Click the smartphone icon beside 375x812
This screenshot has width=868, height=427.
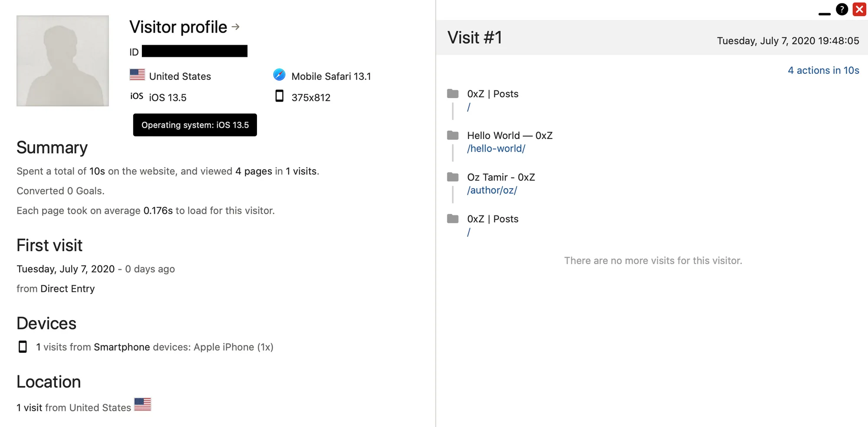point(279,96)
